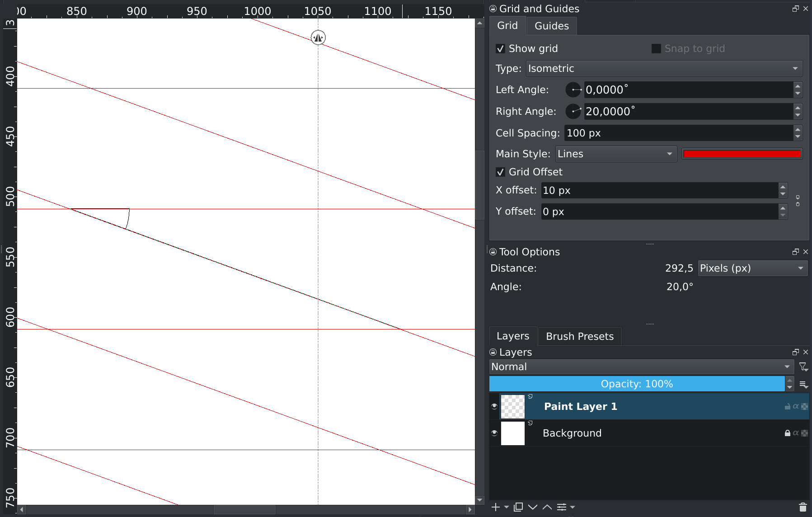The height and width of the screenshot is (517, 812).
Task: Open the Main Style dropdown showing Lines
Action: 616,154
